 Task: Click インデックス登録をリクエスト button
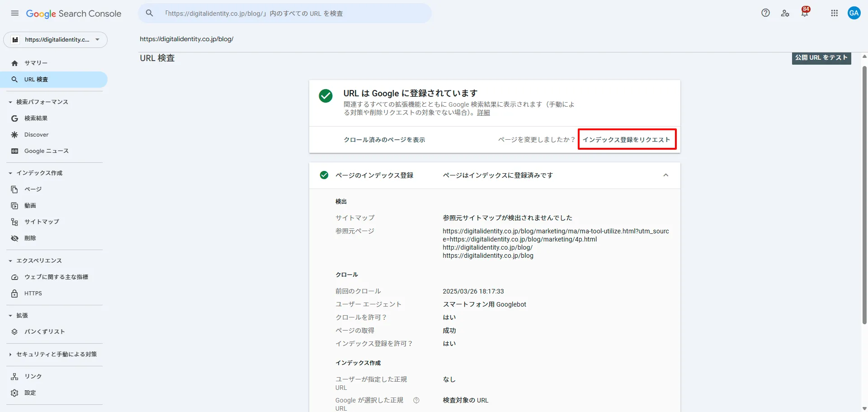[627, 140]
